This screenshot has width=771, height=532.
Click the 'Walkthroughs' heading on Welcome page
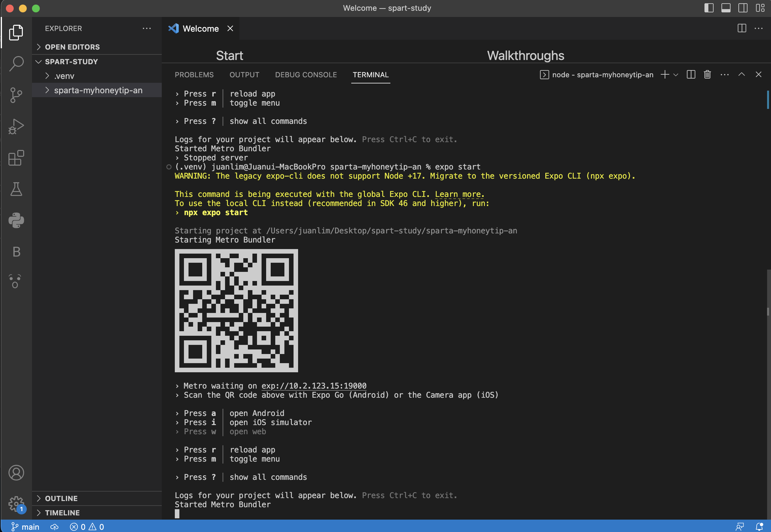click(x=525, y=56)
